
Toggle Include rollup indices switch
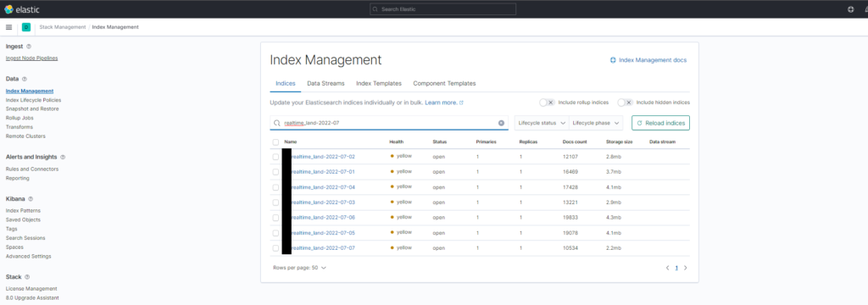click(547, 103)
